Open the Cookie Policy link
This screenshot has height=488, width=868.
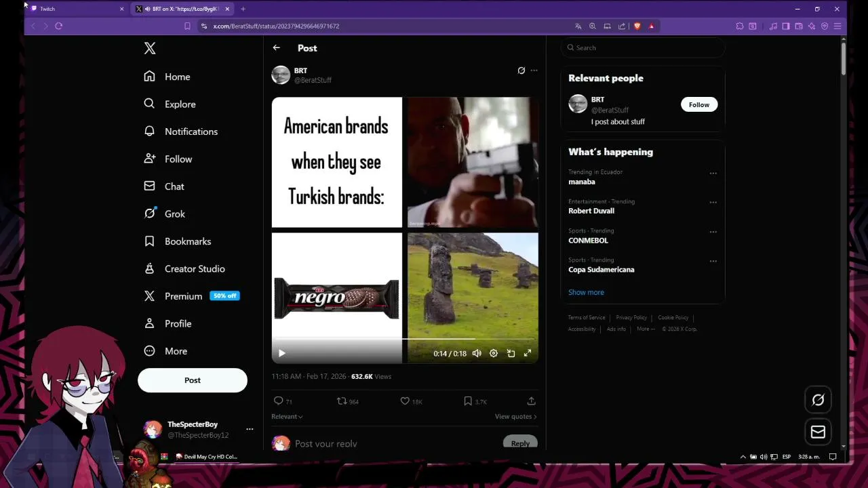[673, 317]
